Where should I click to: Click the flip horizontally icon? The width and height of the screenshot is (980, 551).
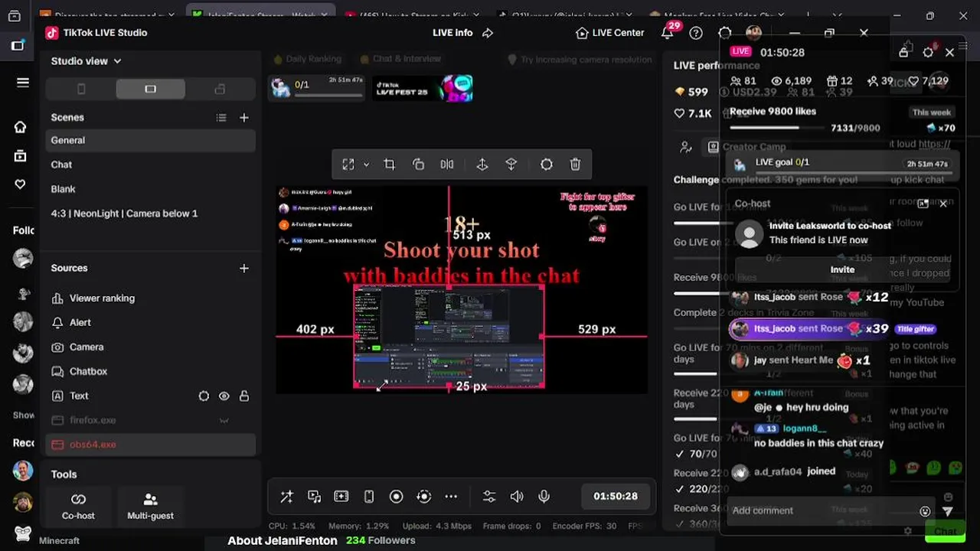click(447, 165)
